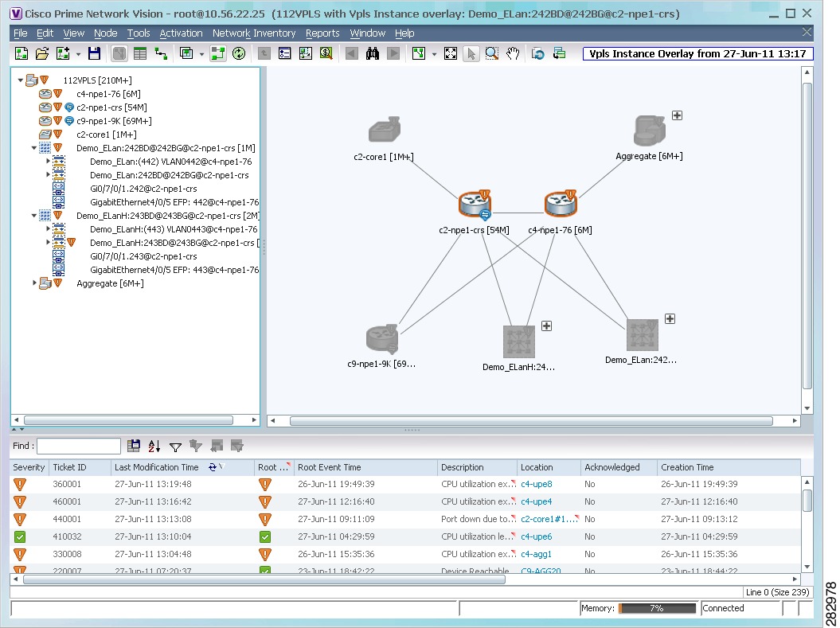Select the c2-npe1-crs [54M] router on map

pos(475,205)
